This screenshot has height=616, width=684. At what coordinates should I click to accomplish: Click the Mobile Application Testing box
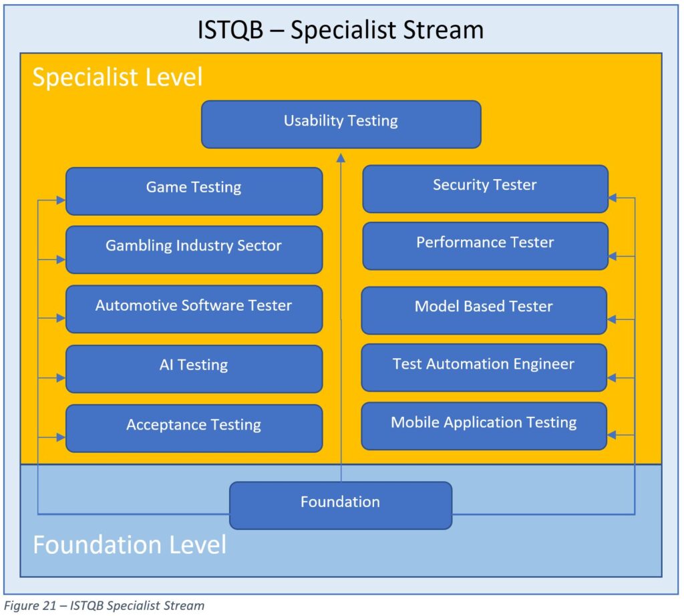pos(484,426)
